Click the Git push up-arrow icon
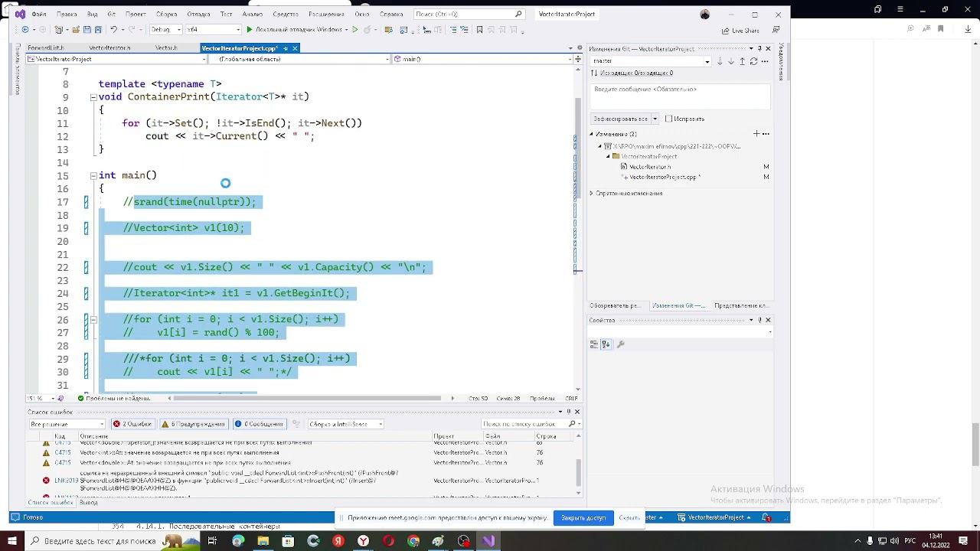Image resolution: width=980 pixels, height=551 pixels. (x=742, y=61)
